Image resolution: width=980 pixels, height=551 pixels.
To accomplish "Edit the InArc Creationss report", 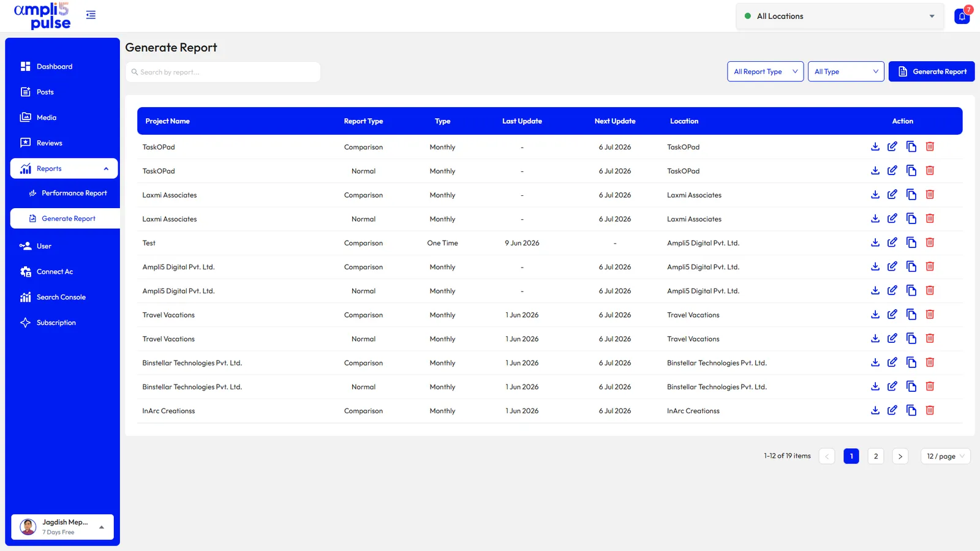I will [892, 411].
